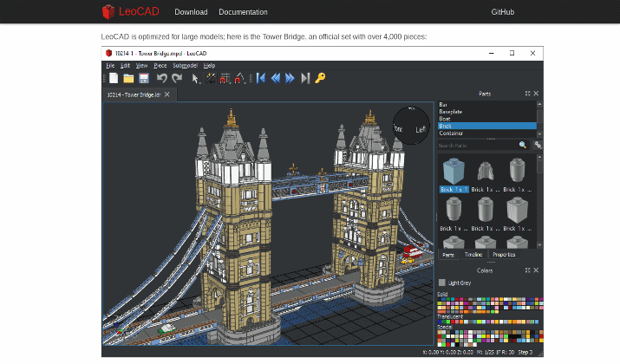Click the view sphere Left face
The image size is (620, 364).
(x=421, y=130)
